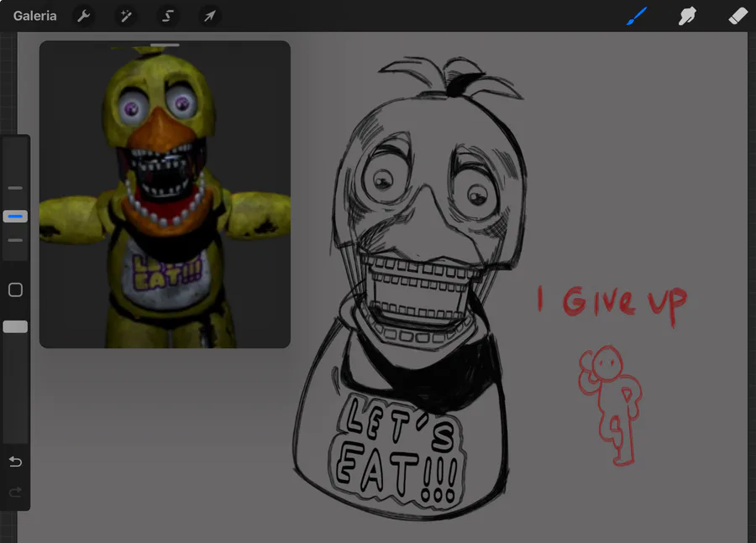The image size is (756, 543).
Task: Select the blue Brush tool
Action: [637, 16]
